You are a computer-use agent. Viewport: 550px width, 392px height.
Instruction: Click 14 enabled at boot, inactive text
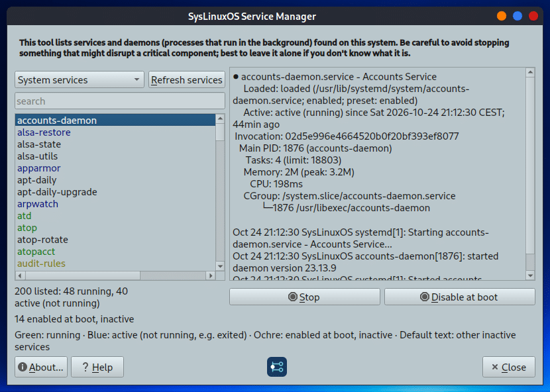74,319
